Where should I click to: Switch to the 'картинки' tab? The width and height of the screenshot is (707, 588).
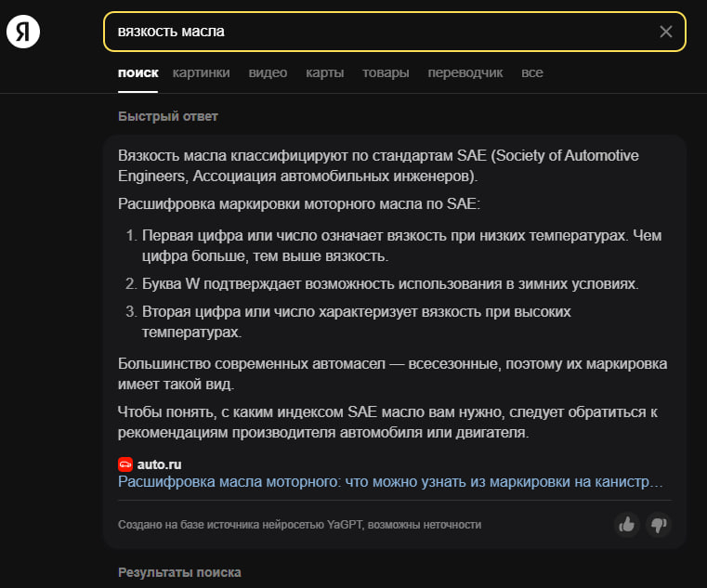[201, 72]
